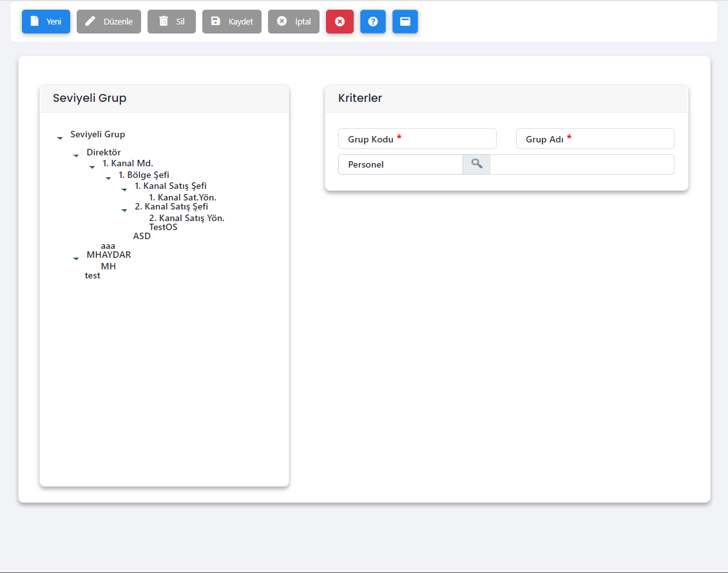Select the test tree item
Image resolution: width=728 pixels, height=573 pixels.
coord(92,275)
